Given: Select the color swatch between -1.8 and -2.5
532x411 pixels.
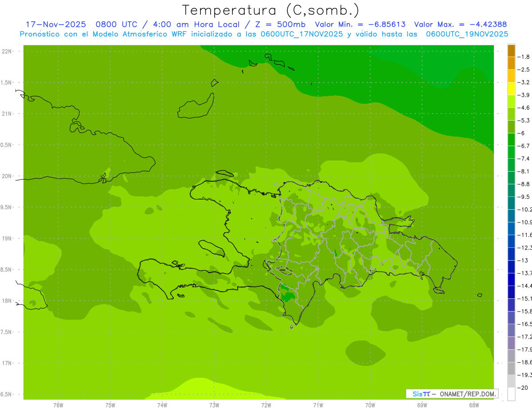Looking at the screenshot, I should click(x=511, y=63).
